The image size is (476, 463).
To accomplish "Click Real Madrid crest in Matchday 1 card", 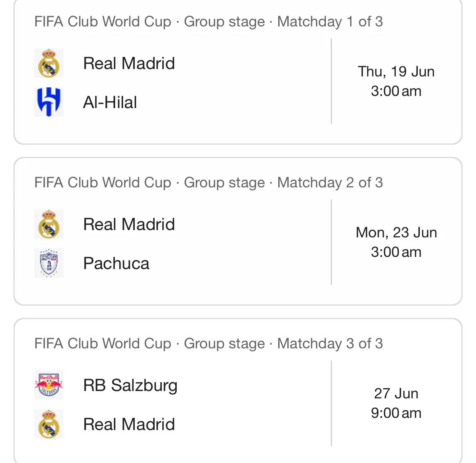I will point(49,63).
